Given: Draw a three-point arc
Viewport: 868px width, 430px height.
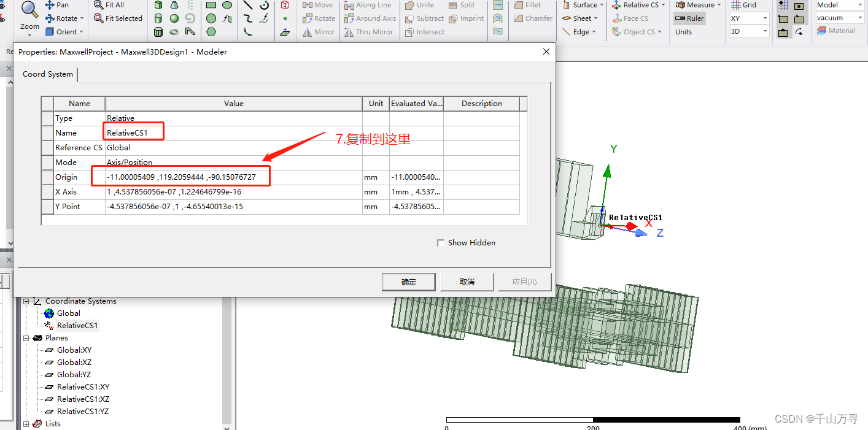Looking at the screenshot, I should (248, 32).
